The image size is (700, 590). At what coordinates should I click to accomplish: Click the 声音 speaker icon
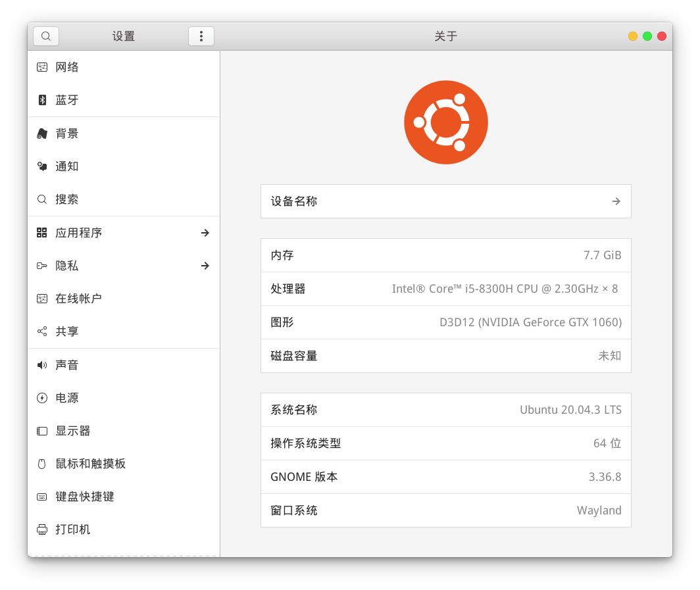pyautogui.click(x=42, y=365)
